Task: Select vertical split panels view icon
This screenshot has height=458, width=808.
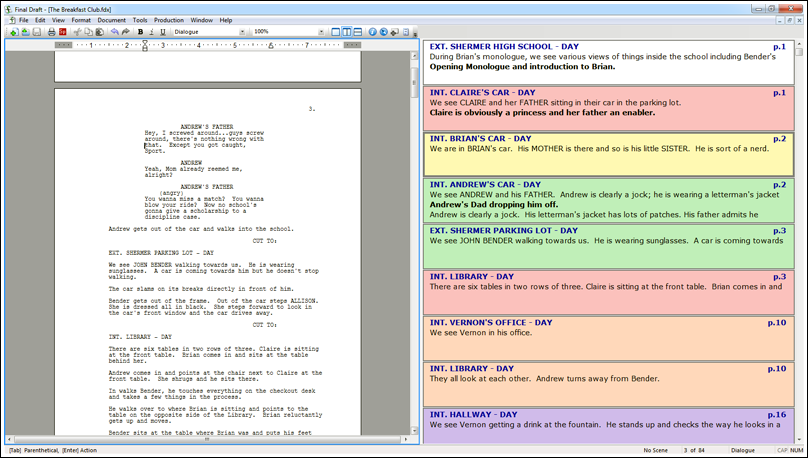Action: click(347, 32)
